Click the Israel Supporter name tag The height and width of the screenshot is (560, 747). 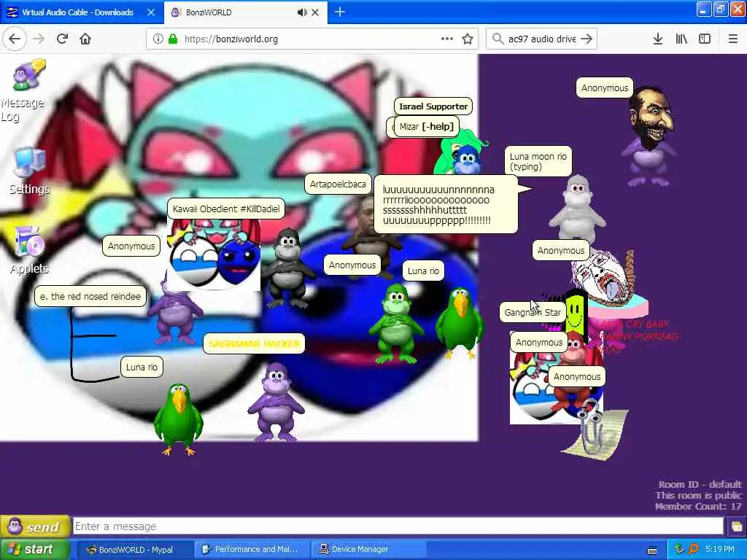coord(433,106)
